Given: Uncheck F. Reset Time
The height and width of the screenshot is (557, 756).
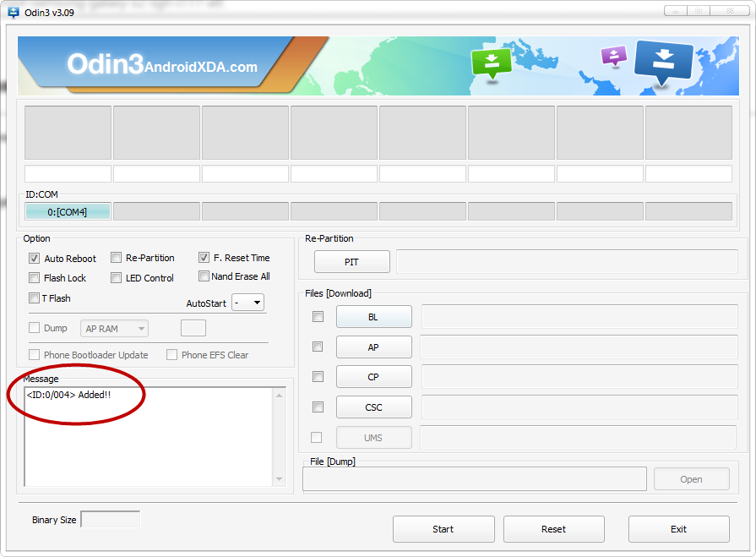Looking at the screenshot, I should coord(204,258).
